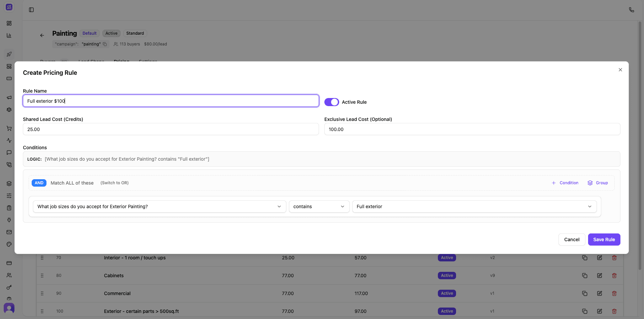Click the Save Rule button
Screen dimensions: 644x319
click(604, 240)
